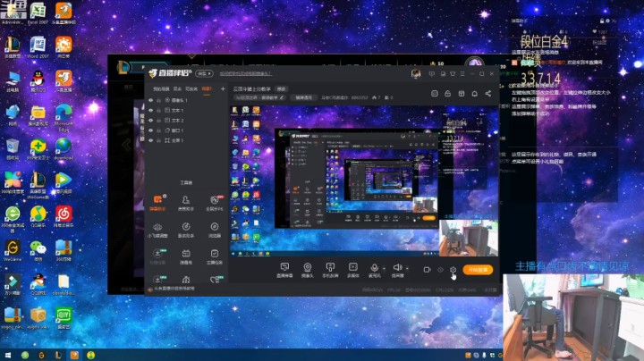Lock the 摄像头 1 layer
Image resolution: width=644 pixels, height=361 pixels.
[158, 100]
